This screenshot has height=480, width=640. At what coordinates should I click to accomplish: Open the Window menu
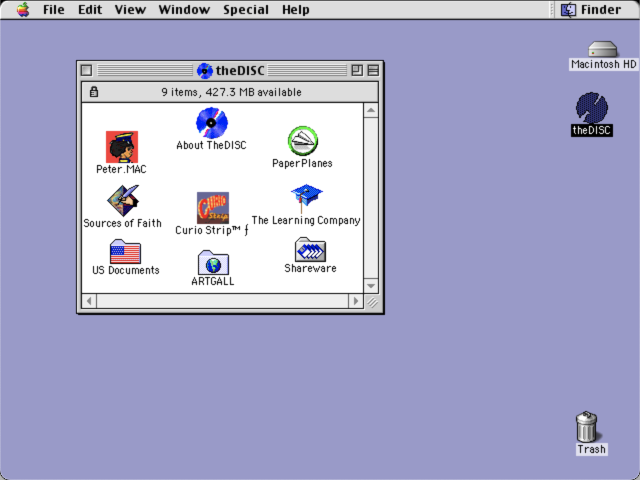[184, 9]
